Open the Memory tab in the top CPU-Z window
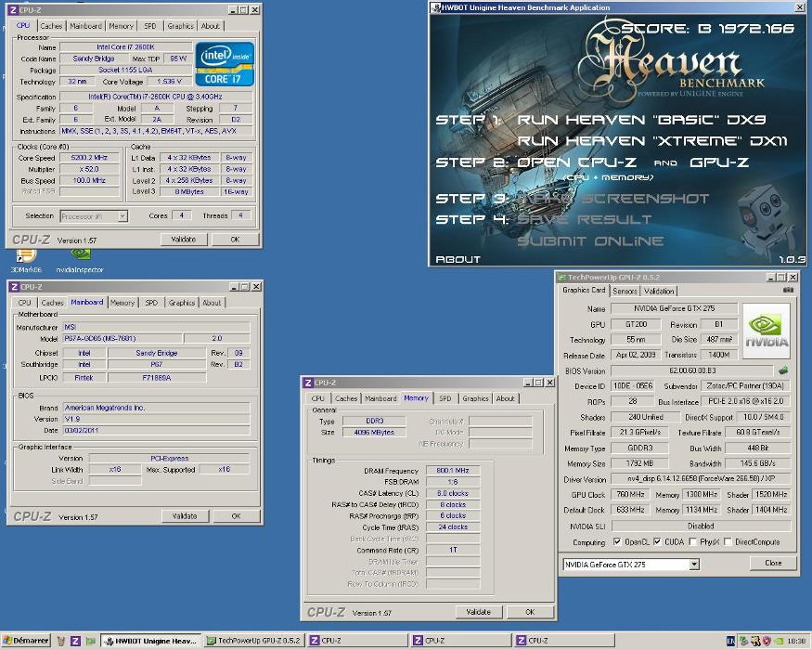Screen dimensions: 812x650 pos(121,26)
